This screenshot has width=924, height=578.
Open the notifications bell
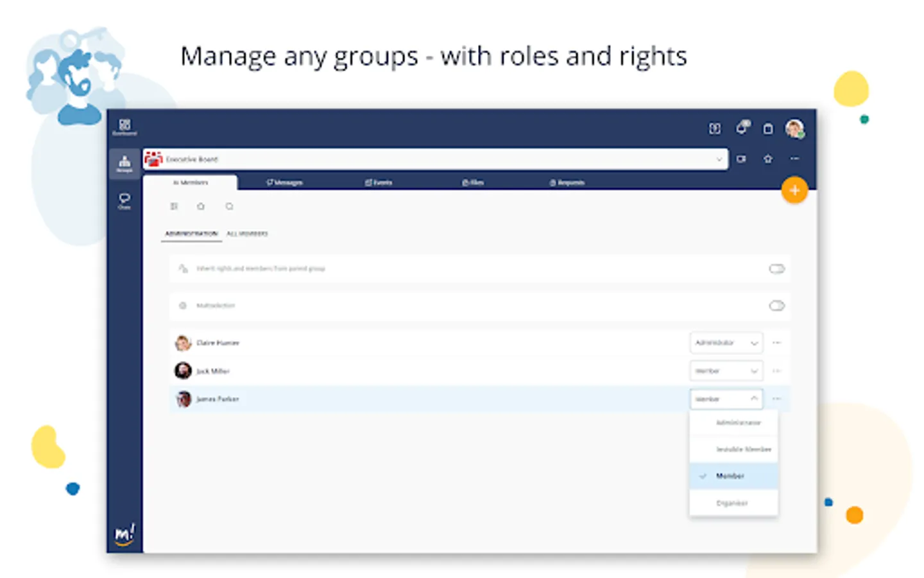click(x=742, y=128)
